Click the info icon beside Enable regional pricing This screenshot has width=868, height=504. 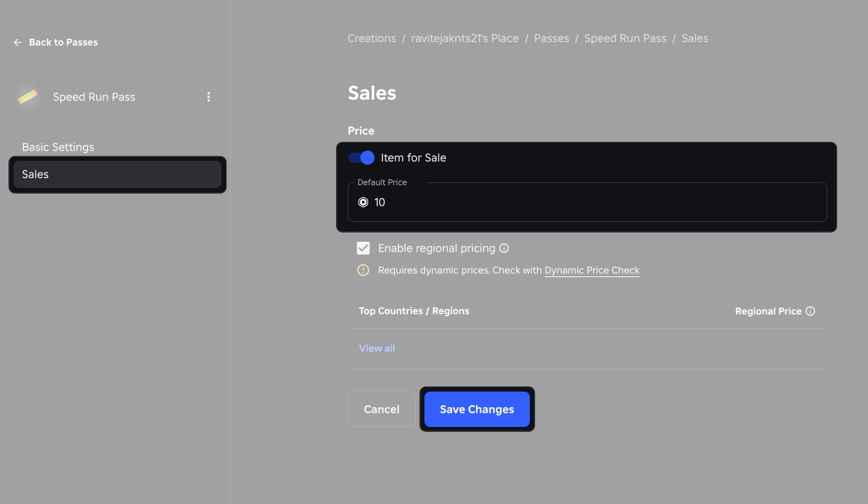[x=505, y=247]
